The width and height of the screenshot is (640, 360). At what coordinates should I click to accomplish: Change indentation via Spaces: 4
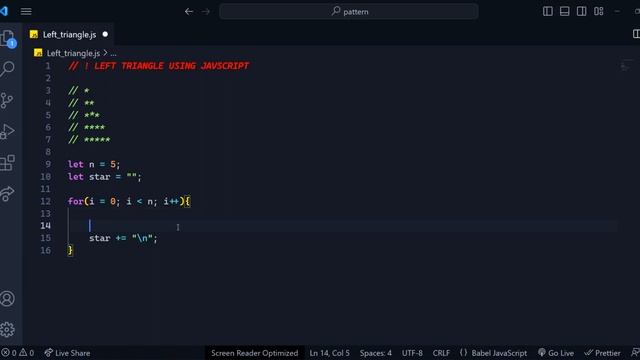click(x=376, y=353)
